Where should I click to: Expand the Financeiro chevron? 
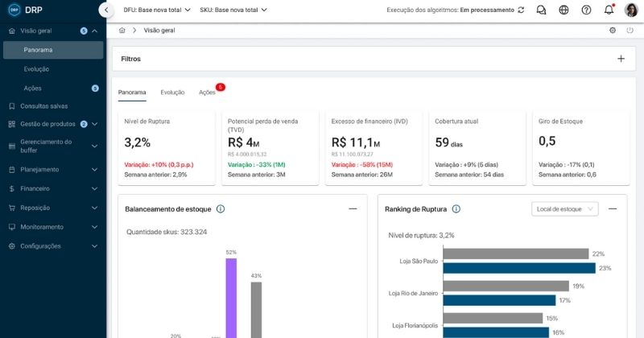tap(94, 188)
